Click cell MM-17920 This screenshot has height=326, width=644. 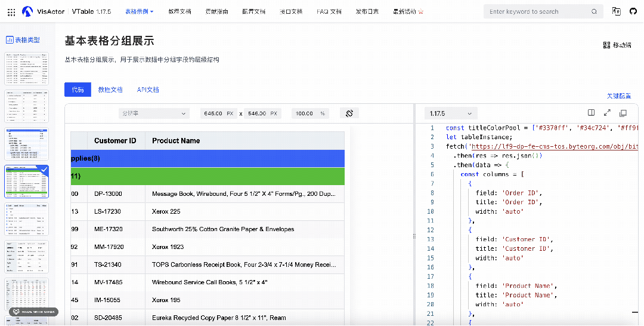pyautogui.click(x=116, y=247)
